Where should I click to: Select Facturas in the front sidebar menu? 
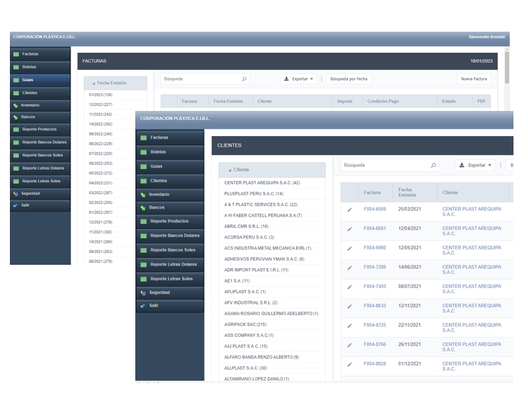(x=159, y=137)
